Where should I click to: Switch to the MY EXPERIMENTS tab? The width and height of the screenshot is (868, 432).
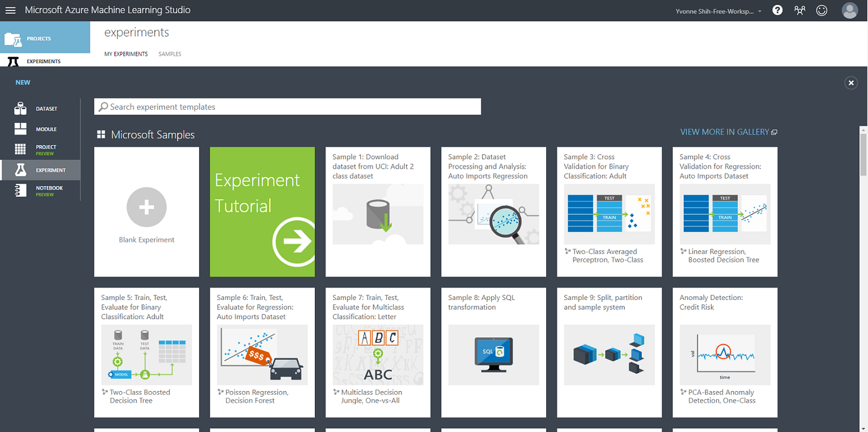click(x=126, y=54)
